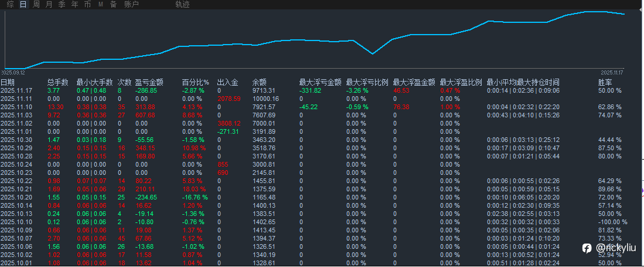Image resolution: width=644 pixels, height=267 pixels.
Task: Click the -331.82 max floating loss
Action: point(310,90)
